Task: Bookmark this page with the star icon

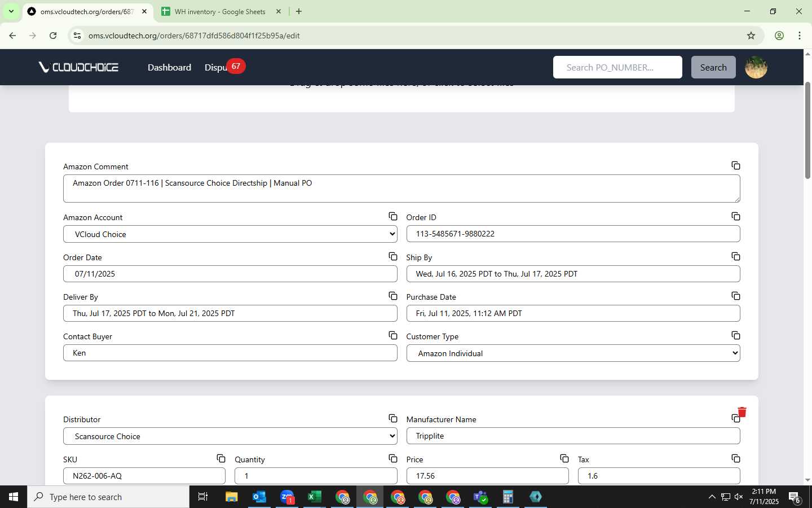Action: tap(751, 36)
